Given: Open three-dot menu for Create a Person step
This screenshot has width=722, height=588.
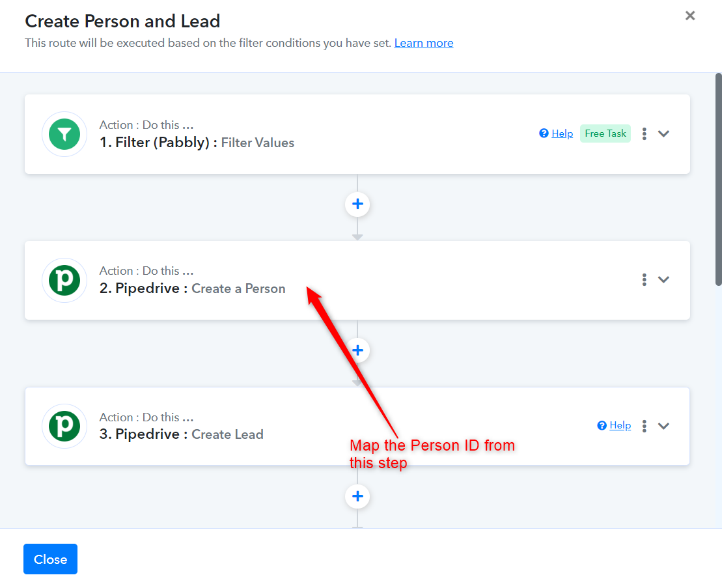Looking at the screenshot, I should pos(644,279).
